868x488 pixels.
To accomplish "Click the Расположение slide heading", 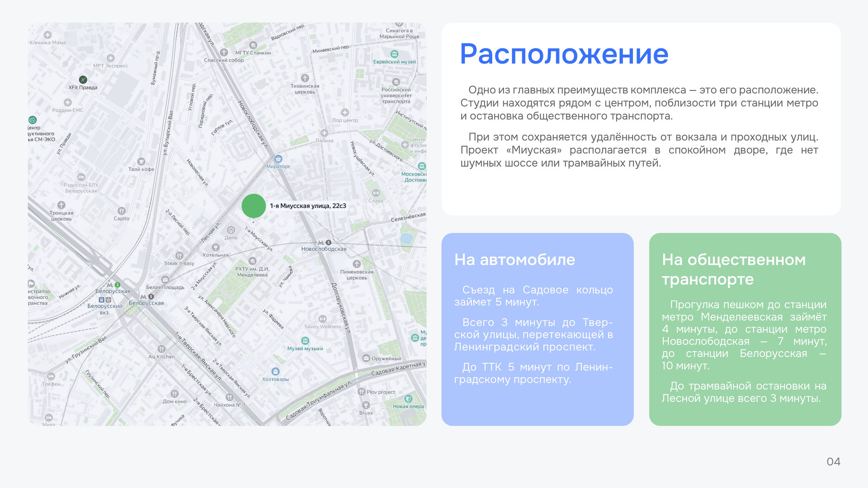I will [x=564, y=54].
